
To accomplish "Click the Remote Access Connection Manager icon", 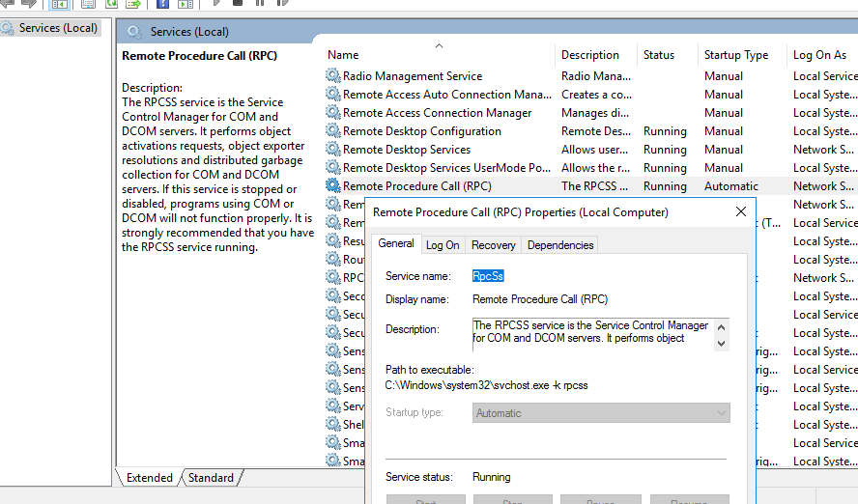I will [333, 113].
